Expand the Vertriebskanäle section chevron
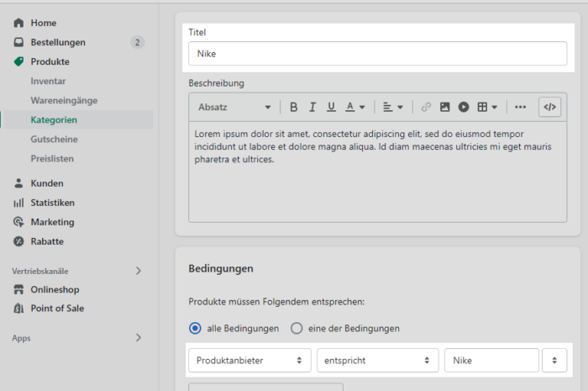 pos(139,271)
